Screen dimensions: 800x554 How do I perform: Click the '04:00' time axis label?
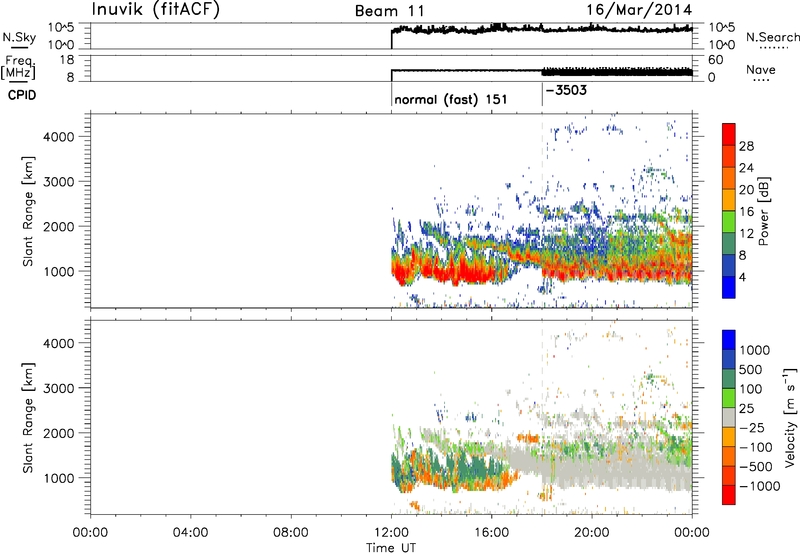191,533
